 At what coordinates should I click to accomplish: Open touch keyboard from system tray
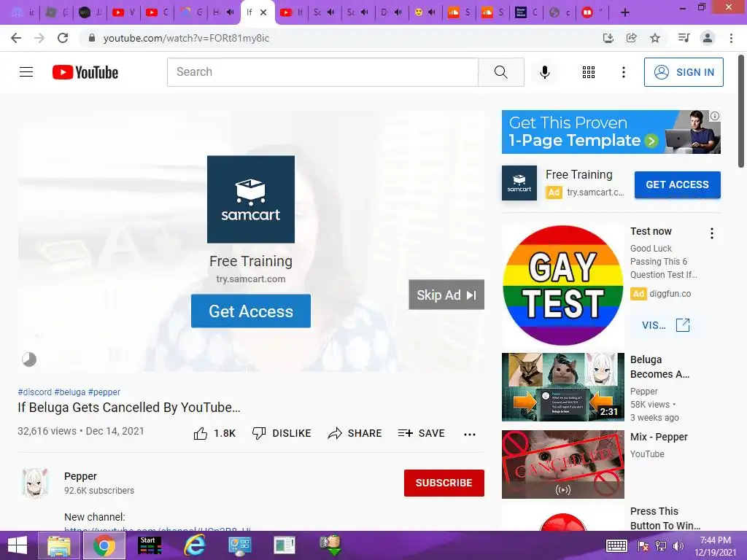point(616,545)
